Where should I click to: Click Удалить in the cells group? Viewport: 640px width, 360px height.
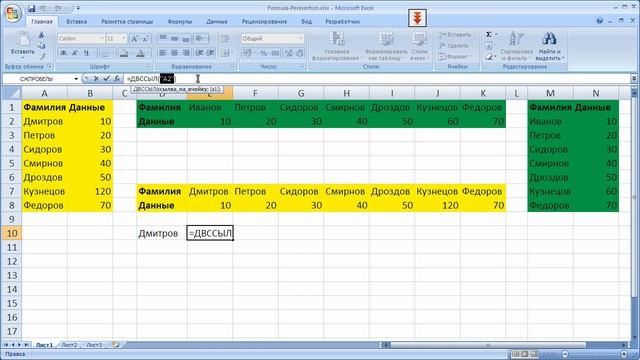pos(455,46)
